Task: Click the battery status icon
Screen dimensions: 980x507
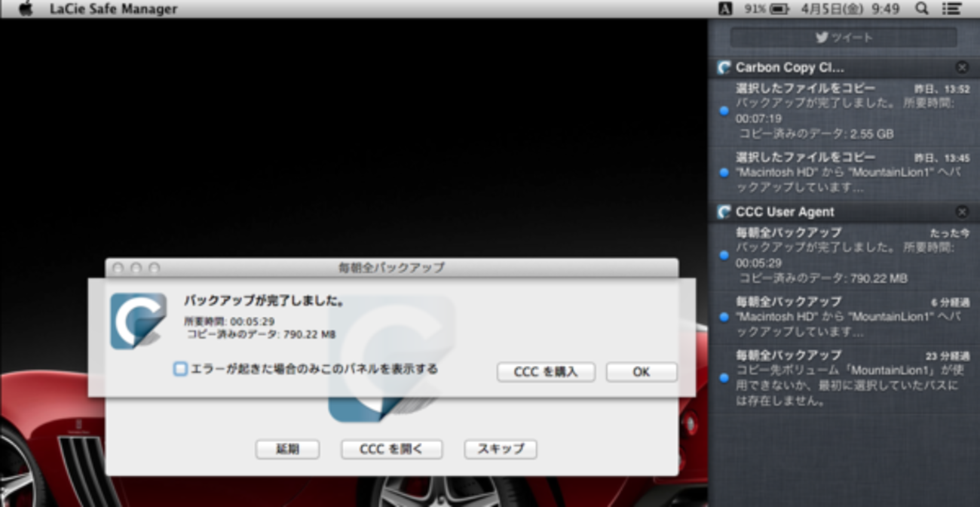Action: click(779, 9)
